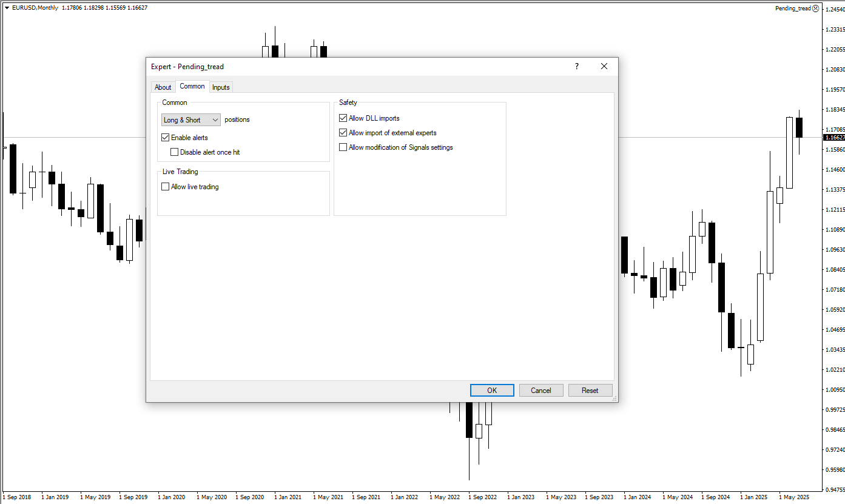Enable Disable alert once hit checkbox
The height and width of the screenshot is (504, 845).
pos(175,152)
